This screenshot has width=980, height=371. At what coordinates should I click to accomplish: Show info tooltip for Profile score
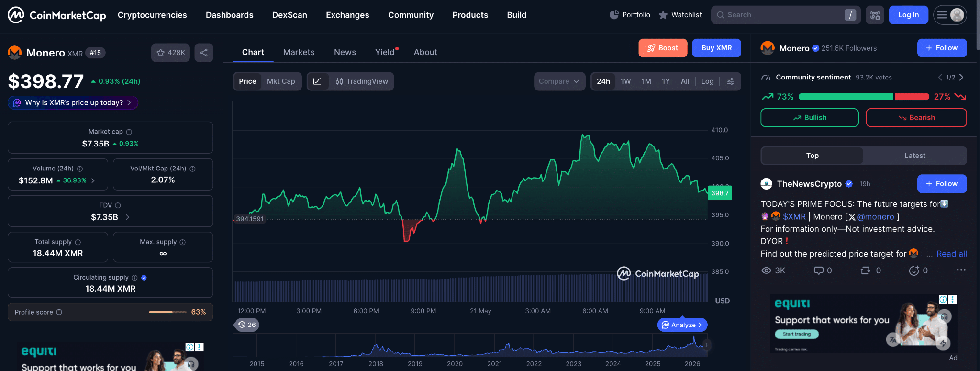click(x=59, y=312)
